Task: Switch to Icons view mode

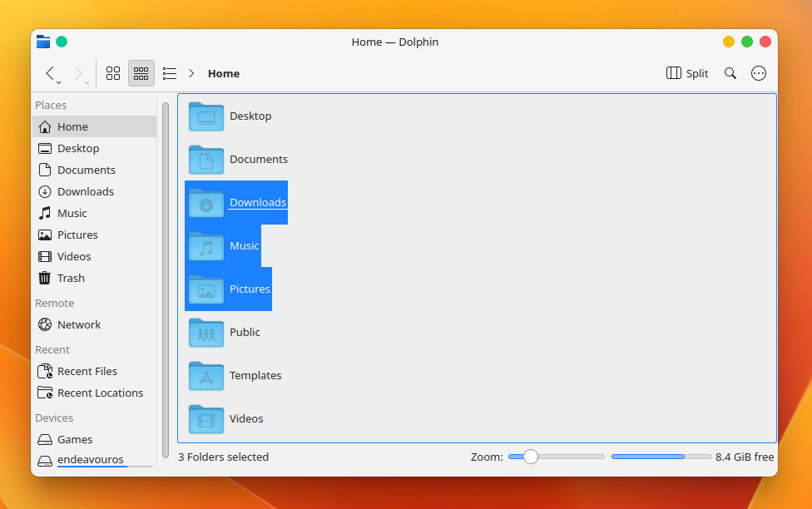Action: (113, 73)
